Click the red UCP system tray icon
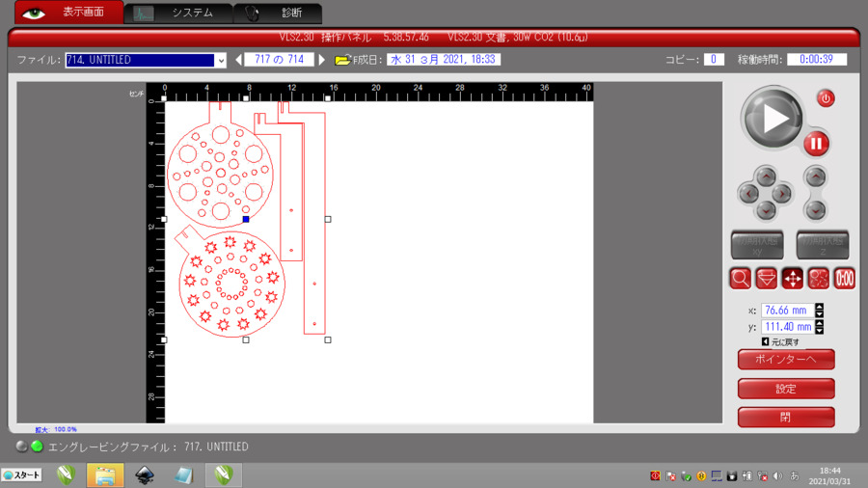Screen dimensions: 868x488 (656, 475)
